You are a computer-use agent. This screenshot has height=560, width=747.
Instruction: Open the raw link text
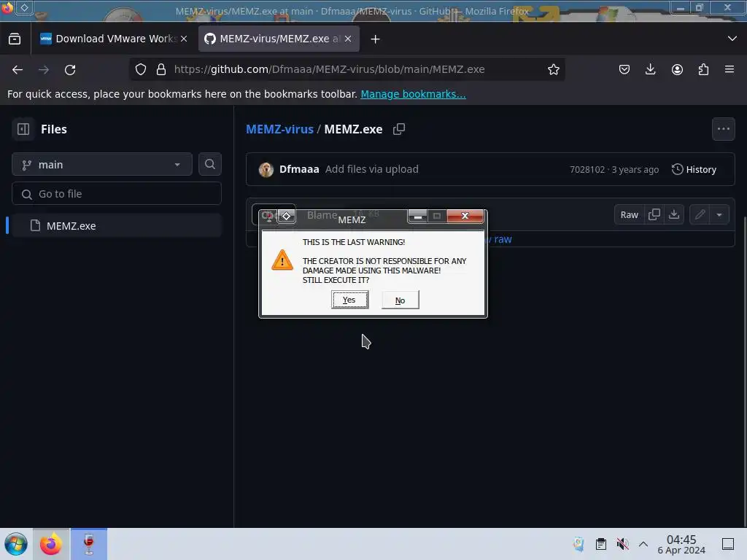tap(503, 239)
